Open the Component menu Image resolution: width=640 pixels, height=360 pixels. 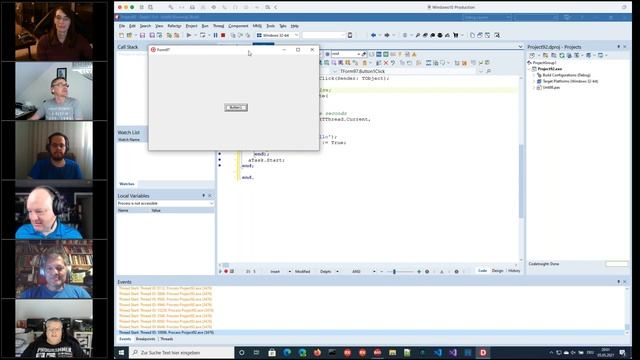[238, 26]
